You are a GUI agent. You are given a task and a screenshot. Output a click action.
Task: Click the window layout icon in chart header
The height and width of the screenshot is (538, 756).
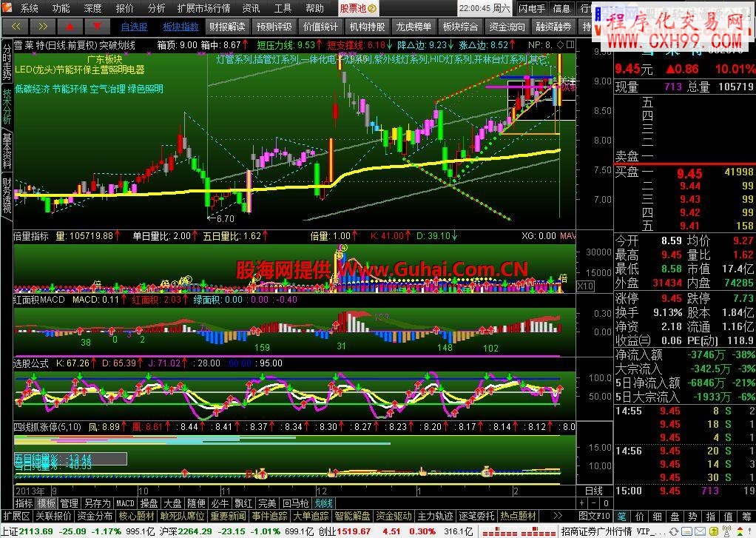569,45
